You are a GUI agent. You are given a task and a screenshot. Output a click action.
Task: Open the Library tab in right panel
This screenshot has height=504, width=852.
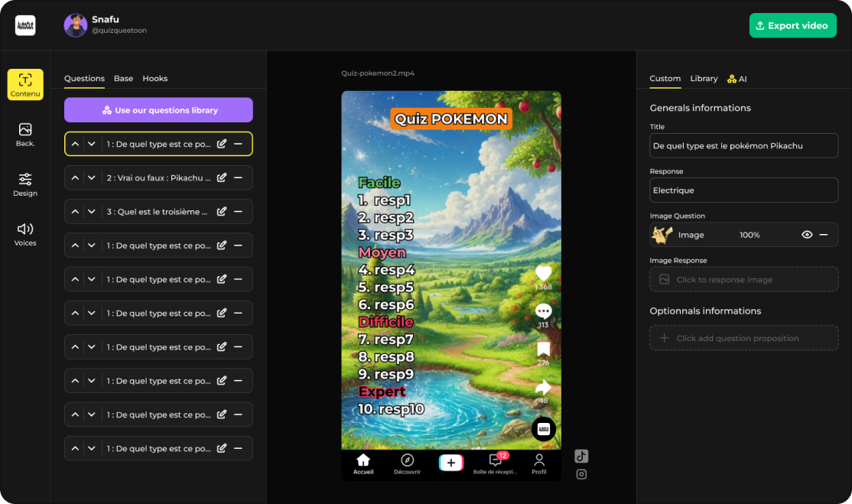pos(704,78)
